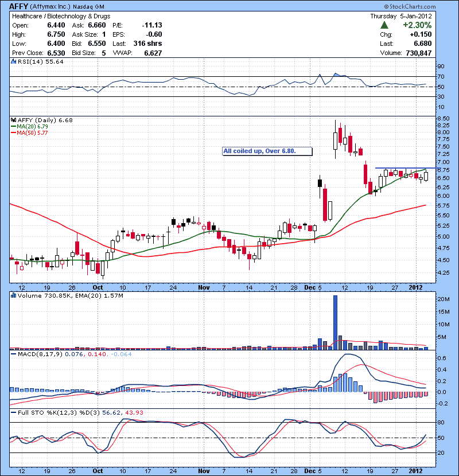Screen dimensions: 459x476
Task: Click the Last 316 shrs value
Action: (x=147, y=44)
